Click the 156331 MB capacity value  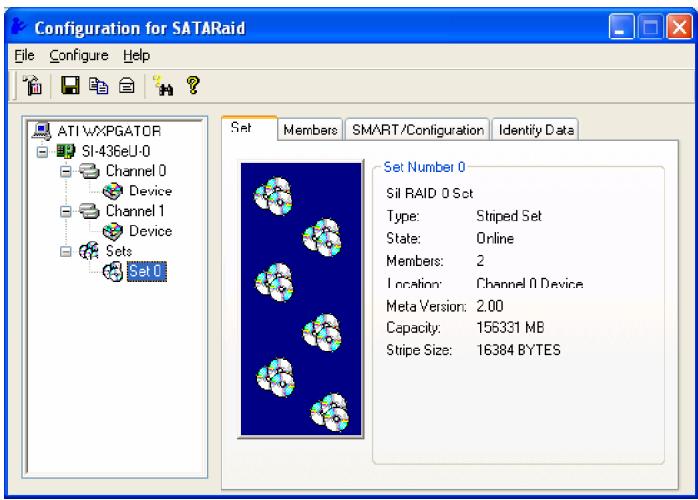(x=510, y=328)
